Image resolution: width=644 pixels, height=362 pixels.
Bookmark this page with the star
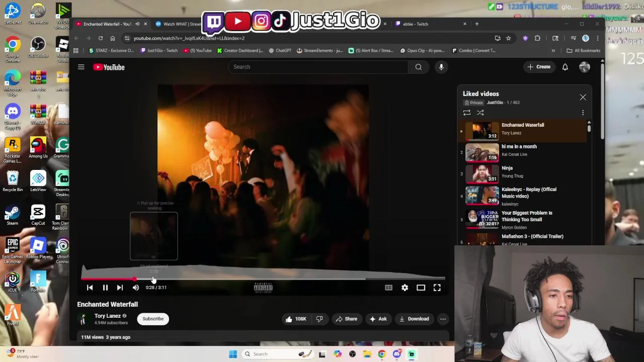509,38
